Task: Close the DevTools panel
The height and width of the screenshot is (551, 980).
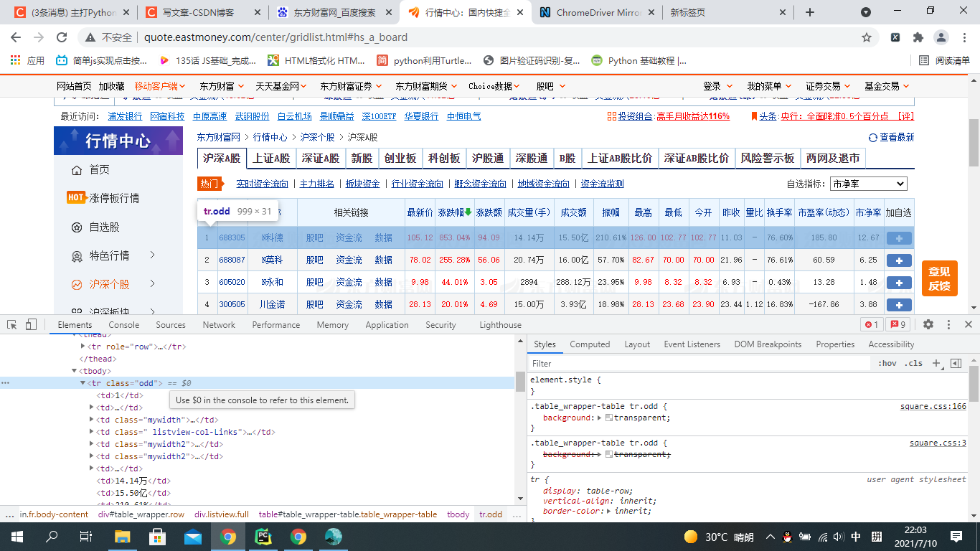Action: click(969, 324)
